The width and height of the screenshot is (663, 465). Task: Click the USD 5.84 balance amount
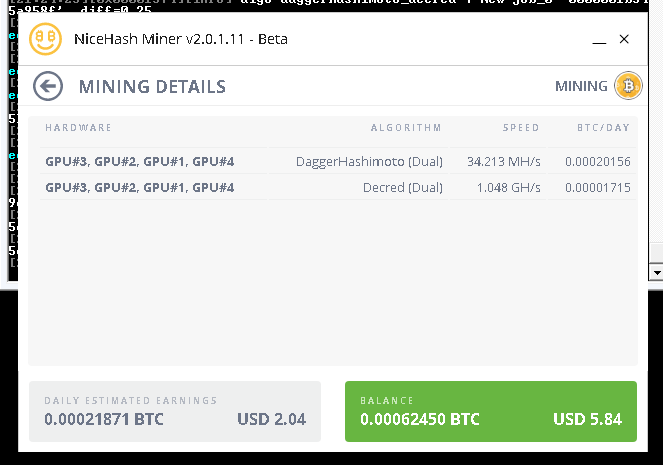tap(587, 419)
